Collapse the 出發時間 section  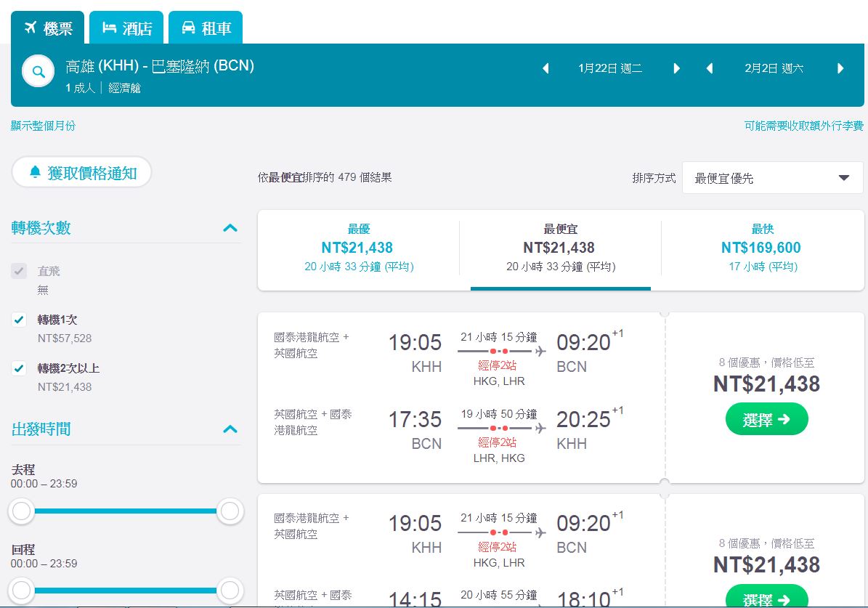click(x=230, y=429)
